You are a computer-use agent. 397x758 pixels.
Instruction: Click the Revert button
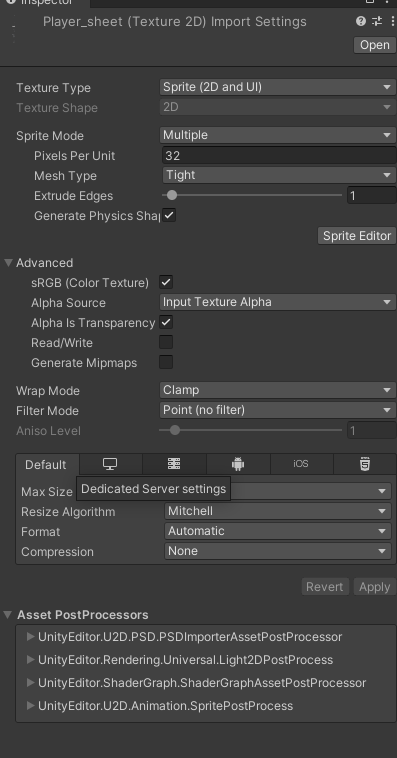pos(324,587)
